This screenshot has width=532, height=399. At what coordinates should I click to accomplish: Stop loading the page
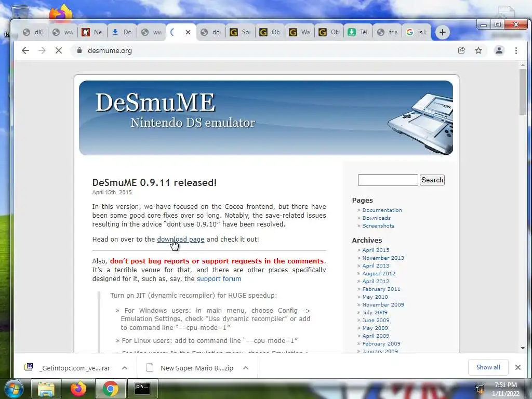click(59, 50)
